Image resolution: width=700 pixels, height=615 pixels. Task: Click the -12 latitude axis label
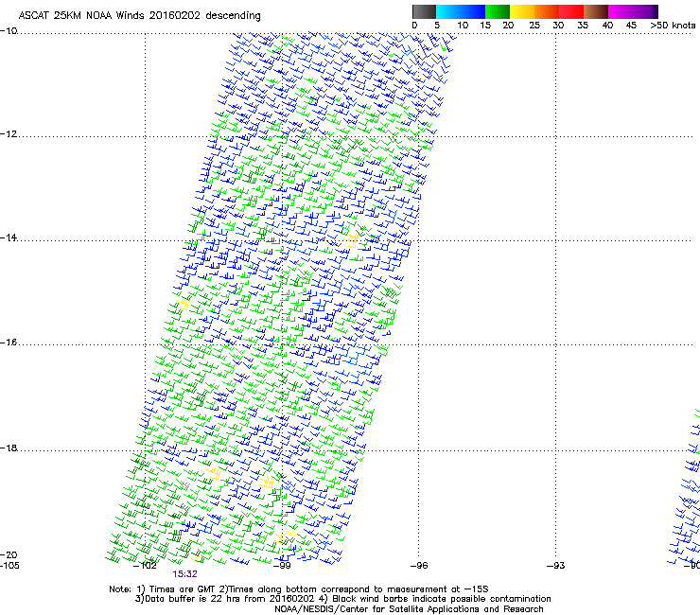(x=9, y=133)
